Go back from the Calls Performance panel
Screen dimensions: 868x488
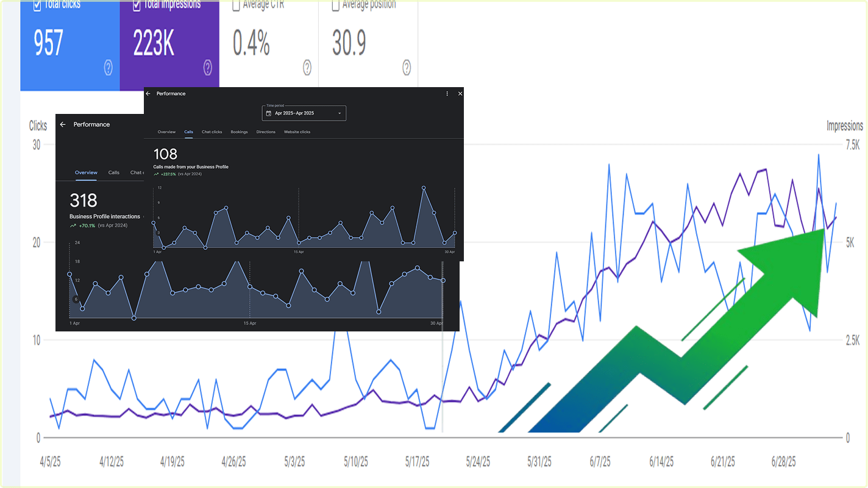click(x=148, y=94)
